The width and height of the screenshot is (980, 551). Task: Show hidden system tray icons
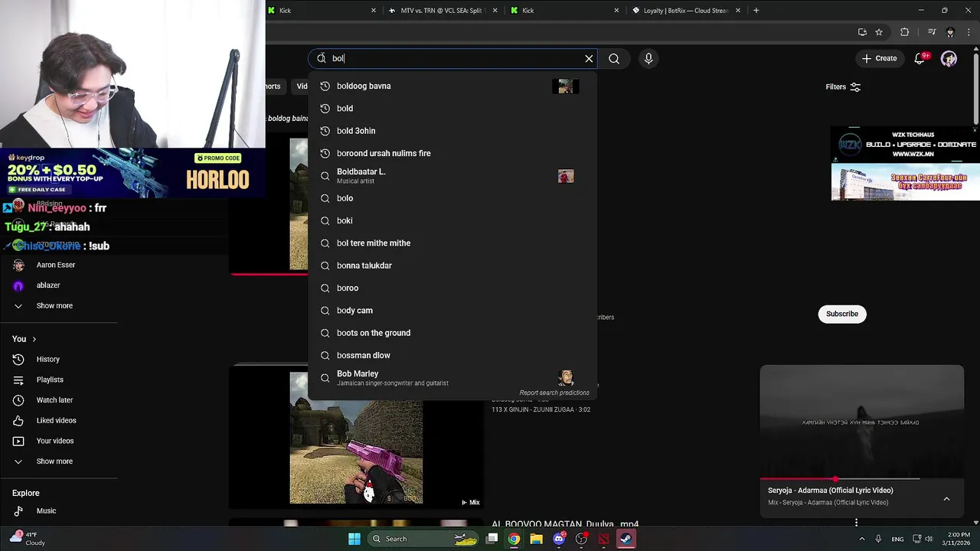pyautogui.click(x=861, y=539)
